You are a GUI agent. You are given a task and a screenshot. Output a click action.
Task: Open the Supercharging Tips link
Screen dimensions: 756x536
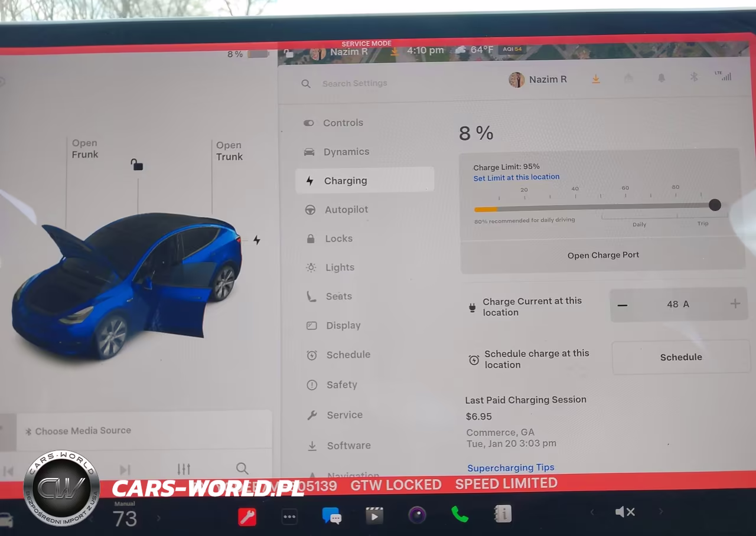click(x=511, y=468)
